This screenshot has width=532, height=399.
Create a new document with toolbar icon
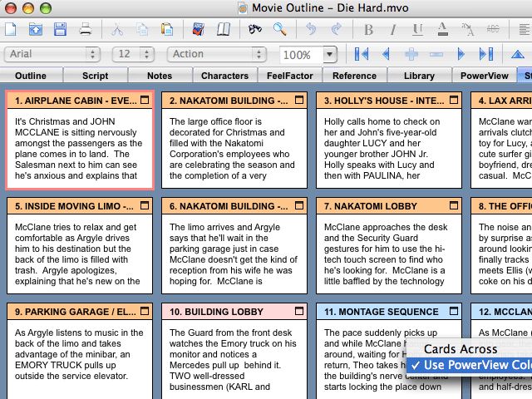click(11, 30)
